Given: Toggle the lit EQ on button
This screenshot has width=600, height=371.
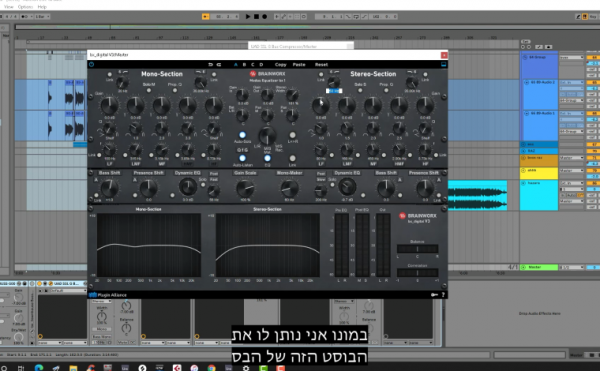Looking at the screenshot, I should tap(267, 158).
